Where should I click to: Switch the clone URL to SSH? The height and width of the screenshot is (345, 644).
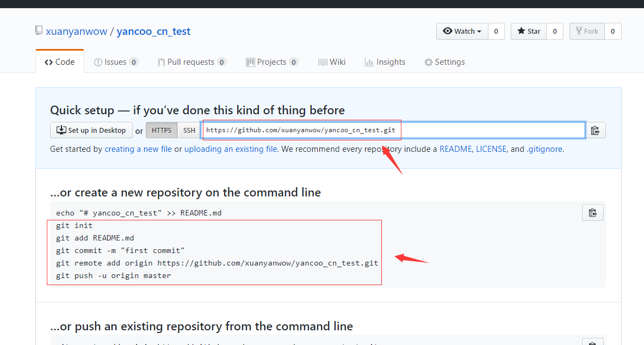[189, 130]
